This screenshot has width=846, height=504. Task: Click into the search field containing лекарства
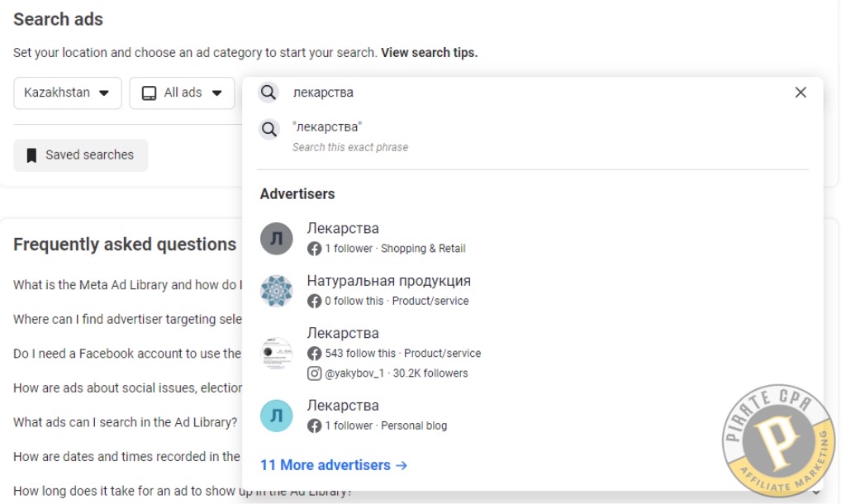pyautogui.click(x=533, y=93)
